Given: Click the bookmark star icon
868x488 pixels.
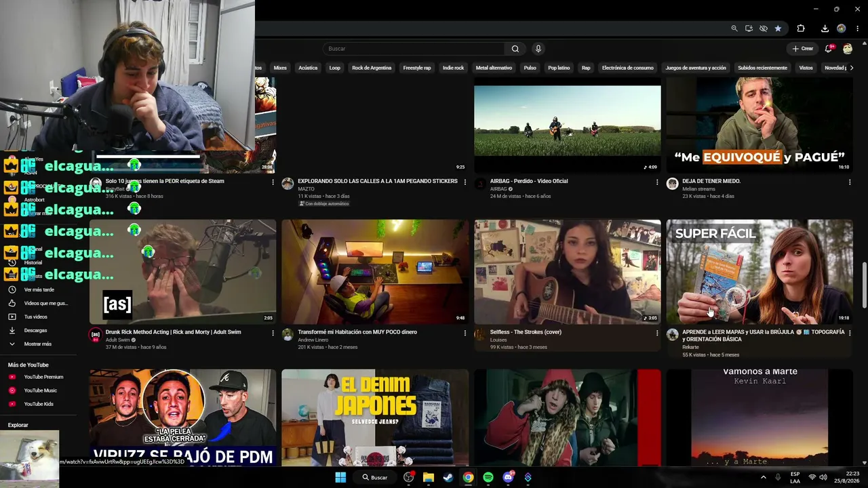Looking at the screenshot, I should tap(778, 28).
